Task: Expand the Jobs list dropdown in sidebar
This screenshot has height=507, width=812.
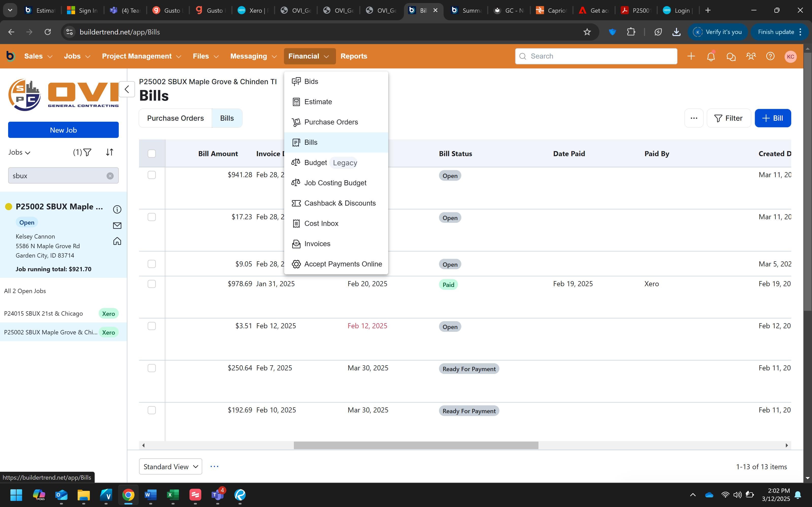Action: click(20, 153)
